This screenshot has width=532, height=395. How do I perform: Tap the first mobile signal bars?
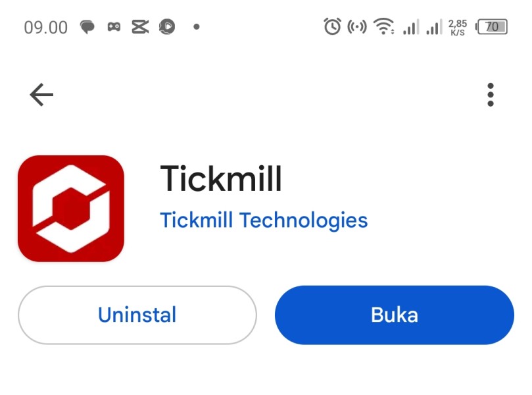coord(411,27)
